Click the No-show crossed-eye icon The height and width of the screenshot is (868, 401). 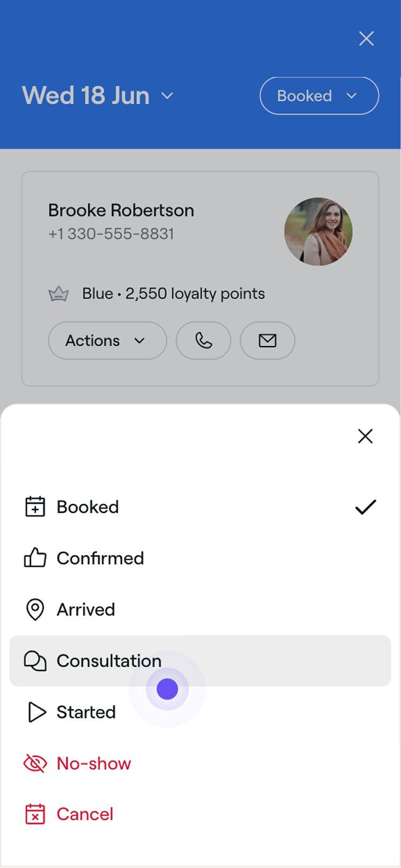[x=35, y=763]
